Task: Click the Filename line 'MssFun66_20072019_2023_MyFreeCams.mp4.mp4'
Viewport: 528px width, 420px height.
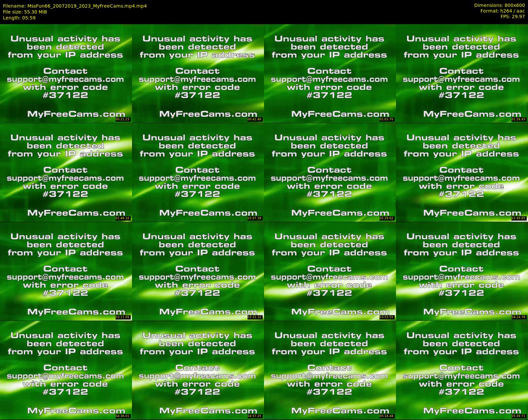Action: (x=75, y=6)
